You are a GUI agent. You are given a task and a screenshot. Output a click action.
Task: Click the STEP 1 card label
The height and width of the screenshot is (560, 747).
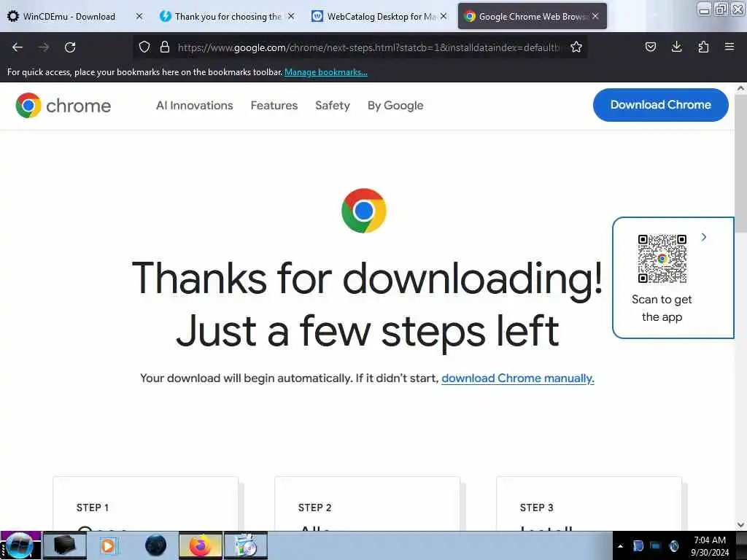click(93, 507)
